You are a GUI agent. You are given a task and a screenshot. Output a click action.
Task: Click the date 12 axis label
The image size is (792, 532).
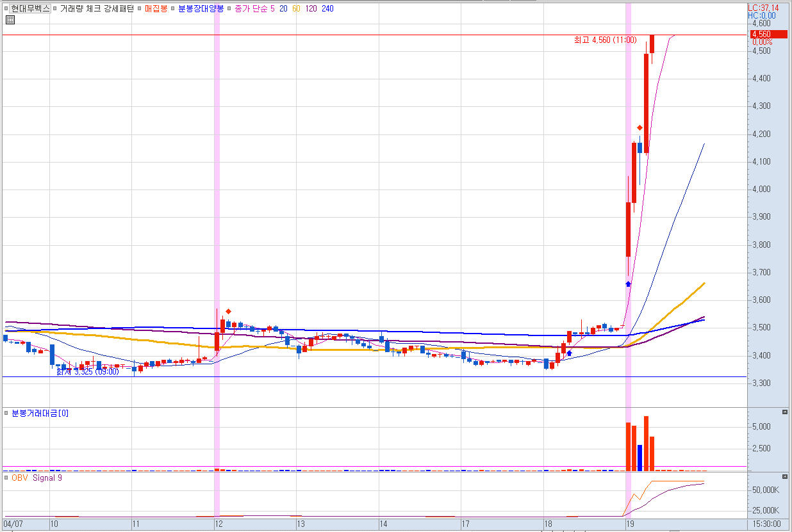tap(219, 524)
